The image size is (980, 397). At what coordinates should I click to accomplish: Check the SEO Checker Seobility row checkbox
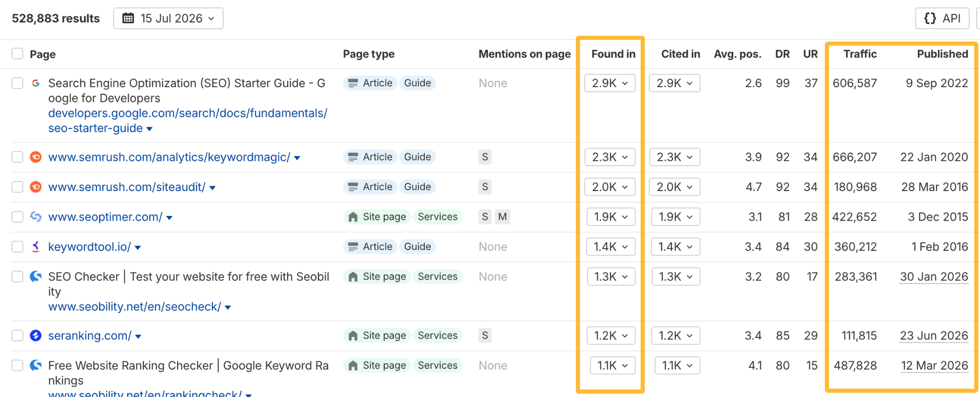coord(18,276)
